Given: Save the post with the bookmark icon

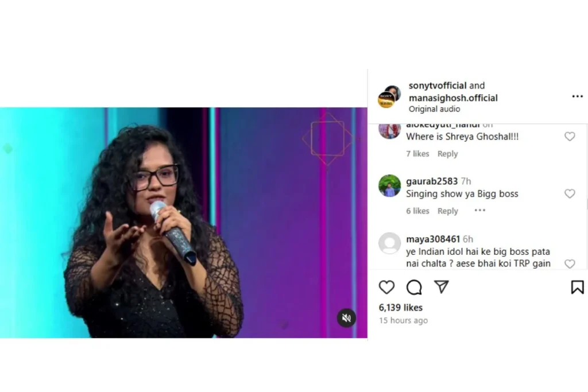Looking at the screenshot, I should click(577, 287).
